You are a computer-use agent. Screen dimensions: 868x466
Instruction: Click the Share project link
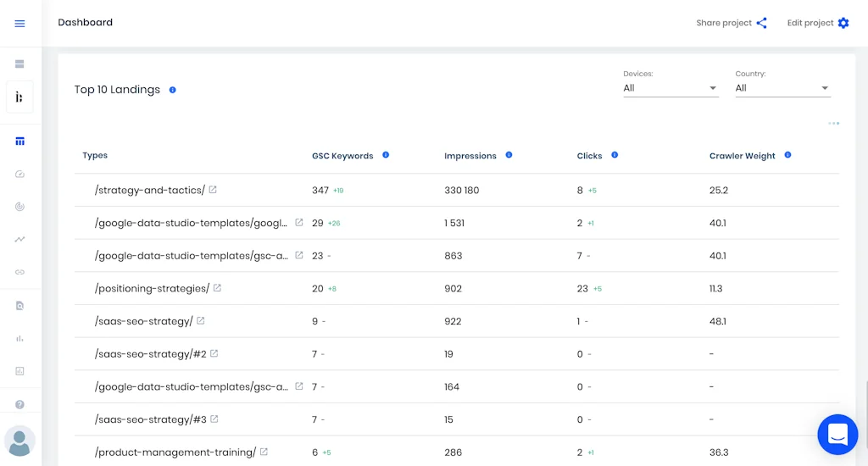coord(724,23)
